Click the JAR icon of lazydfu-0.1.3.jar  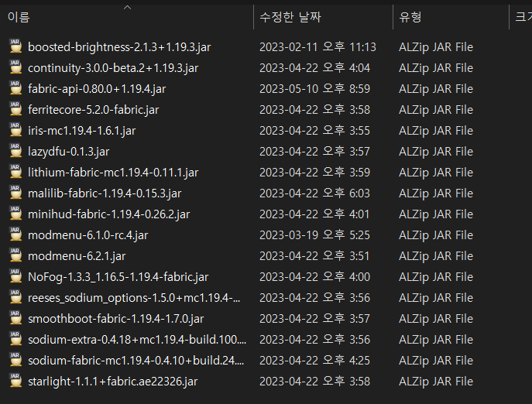[x=15, y=151]
